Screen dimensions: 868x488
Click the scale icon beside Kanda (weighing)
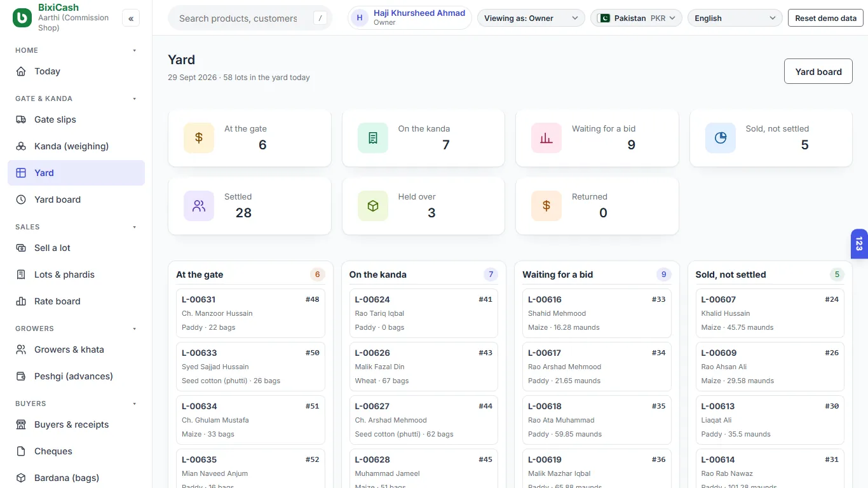21,146
